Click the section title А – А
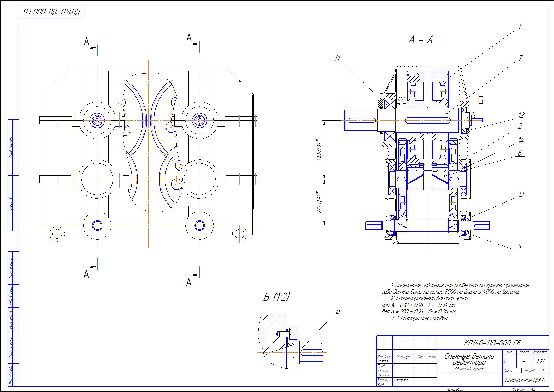Viewport: 554px width, 392px height. 420,40
